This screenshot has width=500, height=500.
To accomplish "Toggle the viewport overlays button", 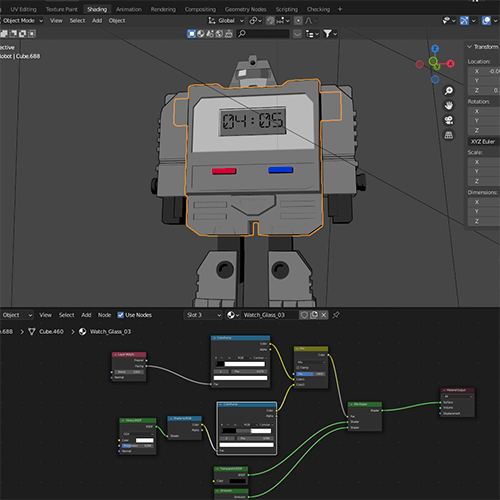I will pyautogui.click(x=486, y=21).
